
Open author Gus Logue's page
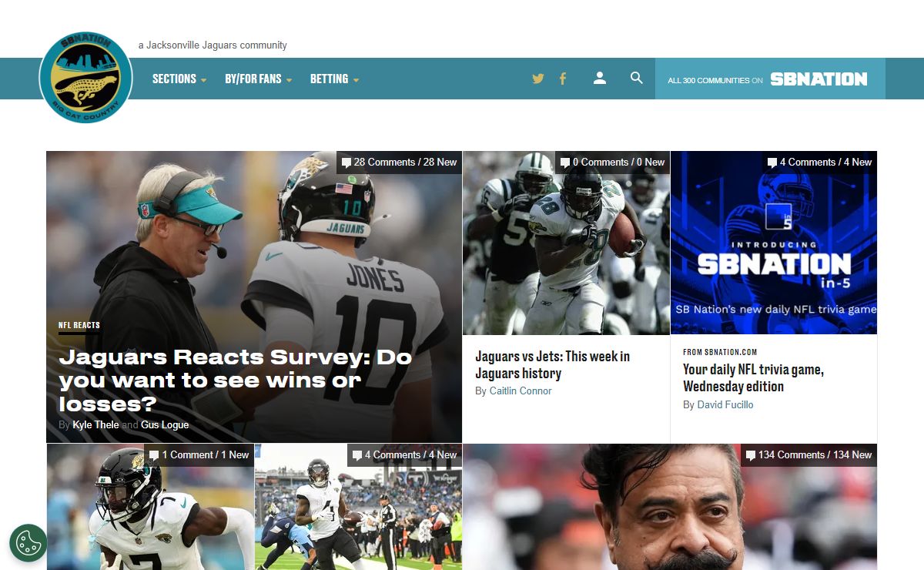tap(165, 424)
